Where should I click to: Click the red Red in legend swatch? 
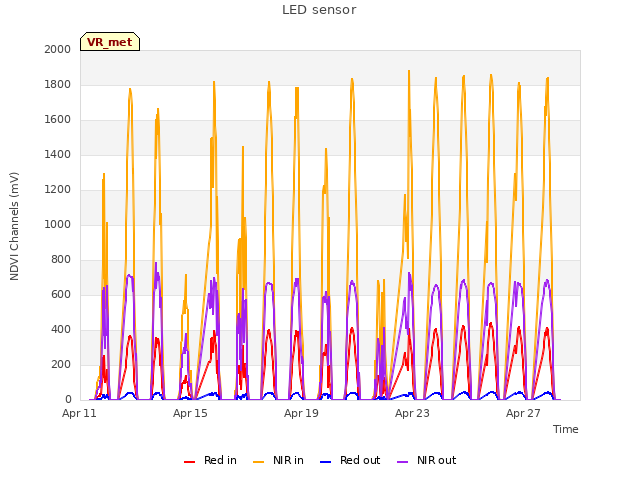[189, 462]
